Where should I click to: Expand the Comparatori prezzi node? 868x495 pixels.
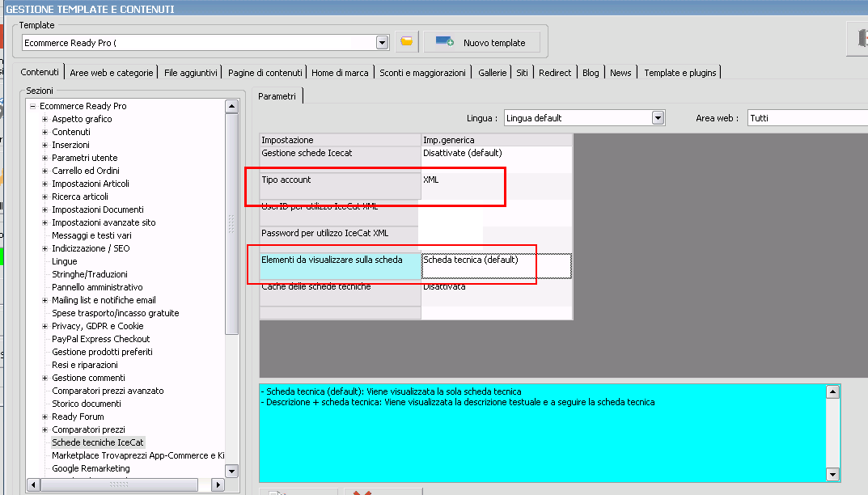[44, 429]
